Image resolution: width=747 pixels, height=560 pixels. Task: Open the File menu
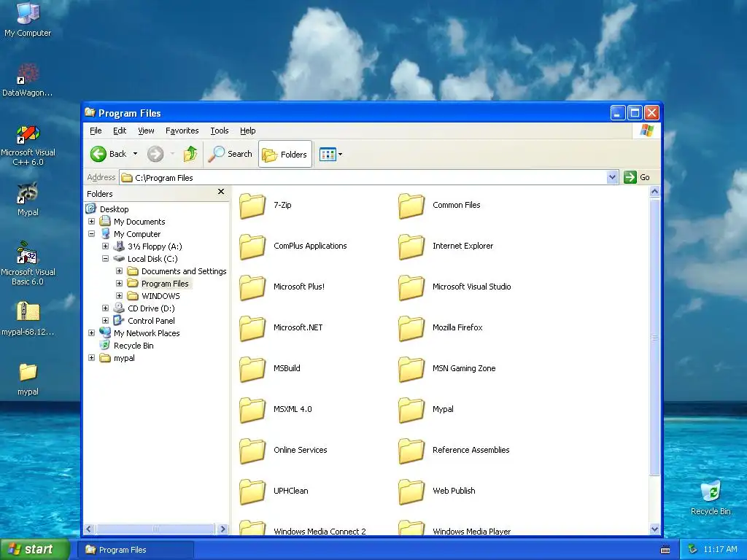coord(96,131)
